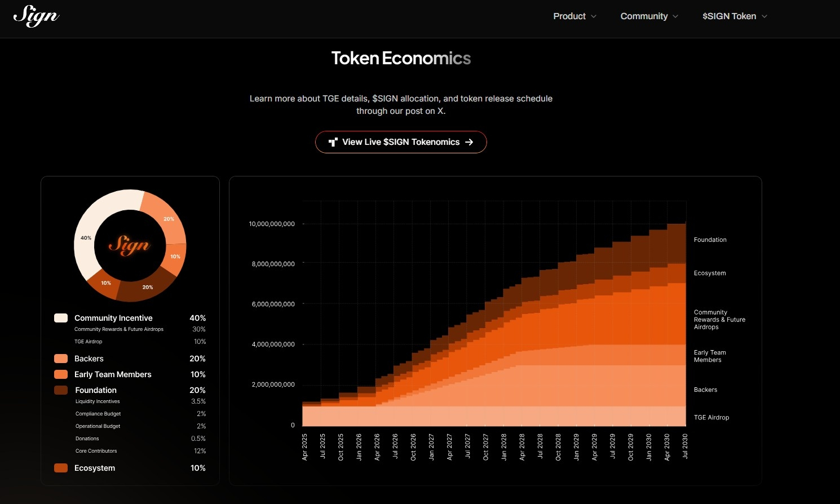Screen dimensions: 840x504
Task: Click the Sign logo in the header
Action: click(x=36, y=16)
